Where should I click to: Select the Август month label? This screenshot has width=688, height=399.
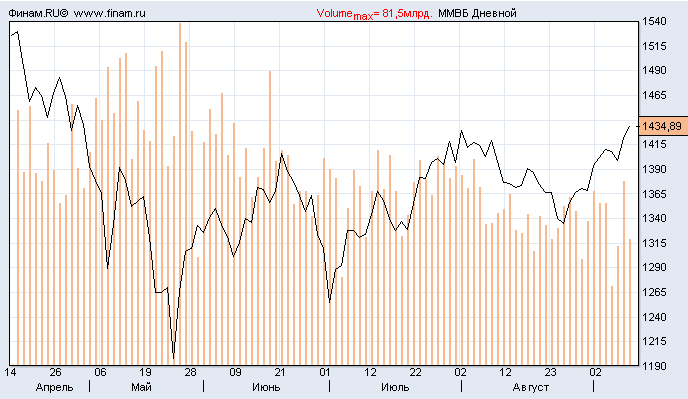[530, 388]
